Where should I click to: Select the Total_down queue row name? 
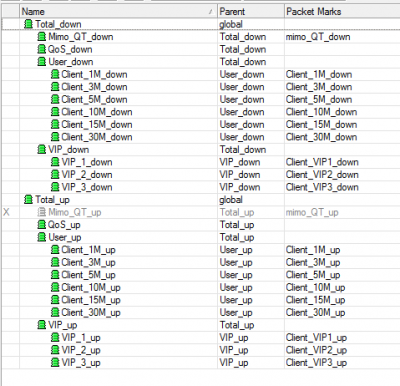point(58,24)
